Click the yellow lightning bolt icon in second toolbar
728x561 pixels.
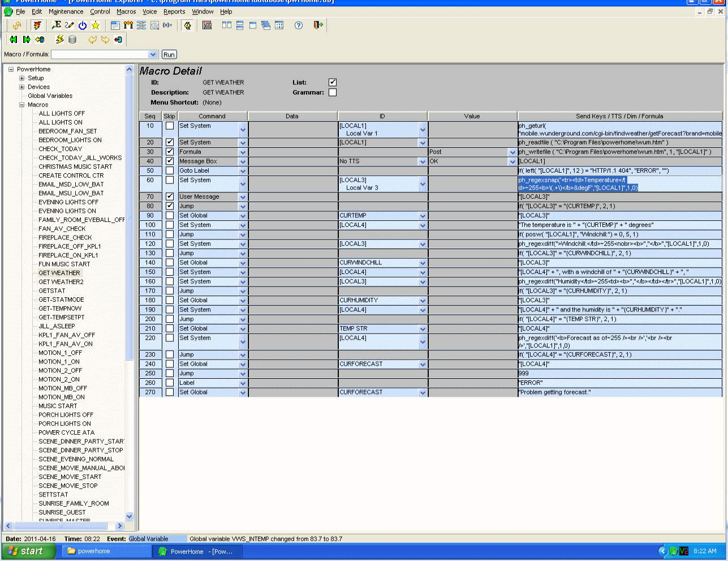coord(59,40)
